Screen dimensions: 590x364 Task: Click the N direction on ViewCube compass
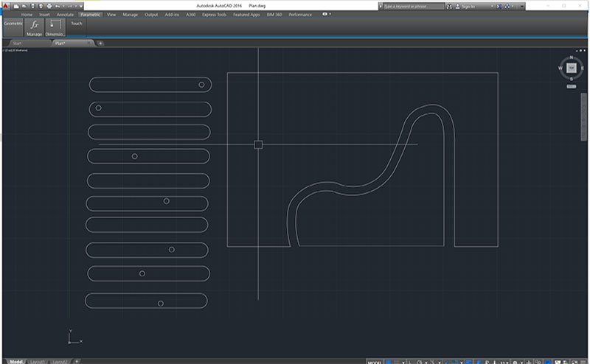[571, 57]
